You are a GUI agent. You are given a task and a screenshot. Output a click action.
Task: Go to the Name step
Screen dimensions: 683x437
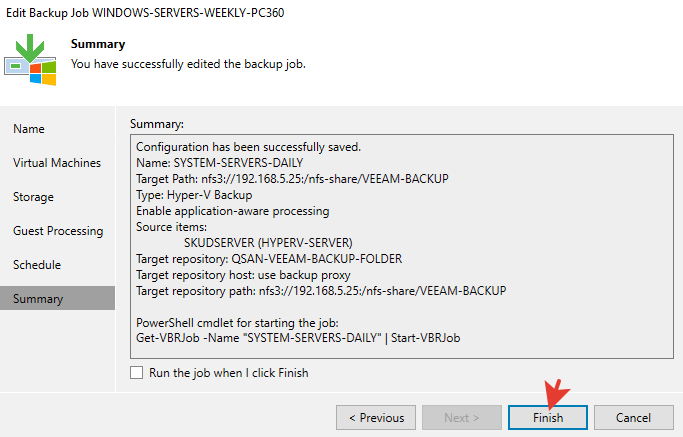coord(29,129)
